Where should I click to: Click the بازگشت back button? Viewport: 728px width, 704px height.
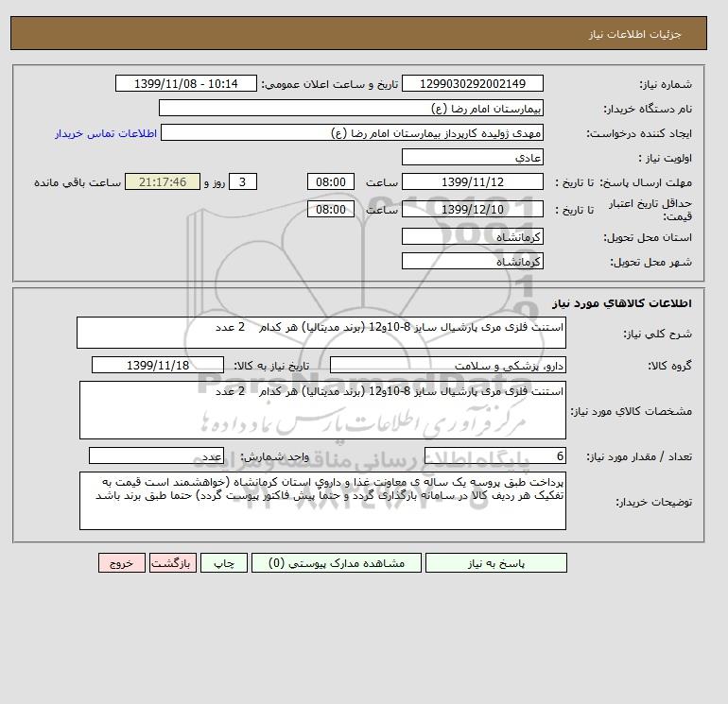(x=173, y=563)
